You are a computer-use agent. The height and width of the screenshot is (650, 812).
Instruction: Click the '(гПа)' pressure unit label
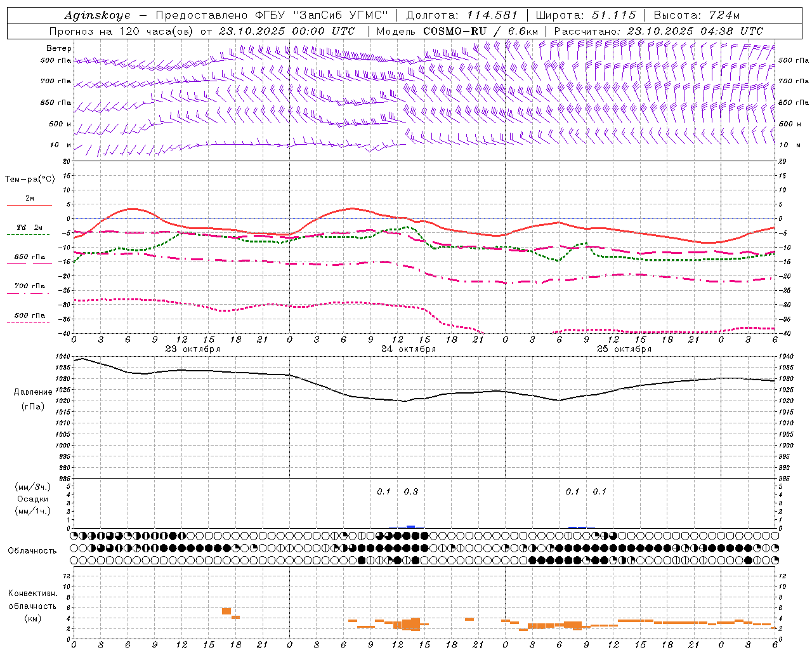(x=33, y=406)
